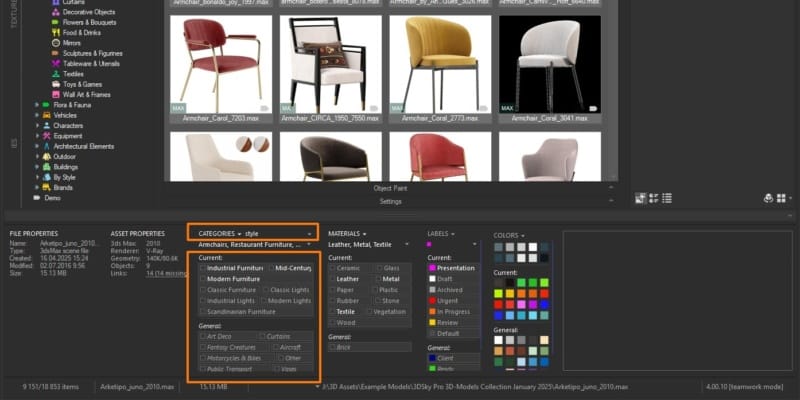800x400 pixels.
Task: Click the Toys & Games icon
Action: coord(56,84)
